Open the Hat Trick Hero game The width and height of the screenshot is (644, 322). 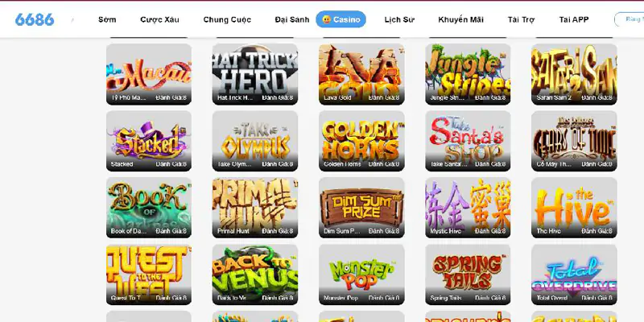tap(255, 74)
